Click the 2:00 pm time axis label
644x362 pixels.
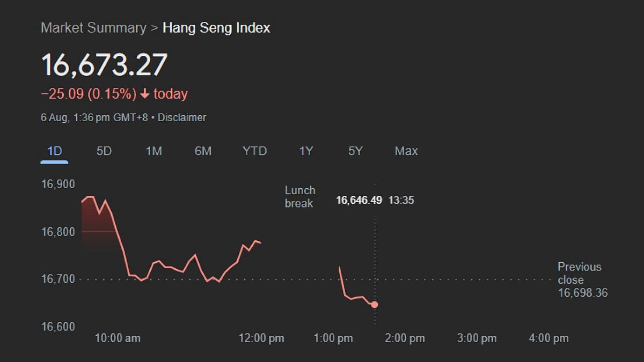pos(405,338)
